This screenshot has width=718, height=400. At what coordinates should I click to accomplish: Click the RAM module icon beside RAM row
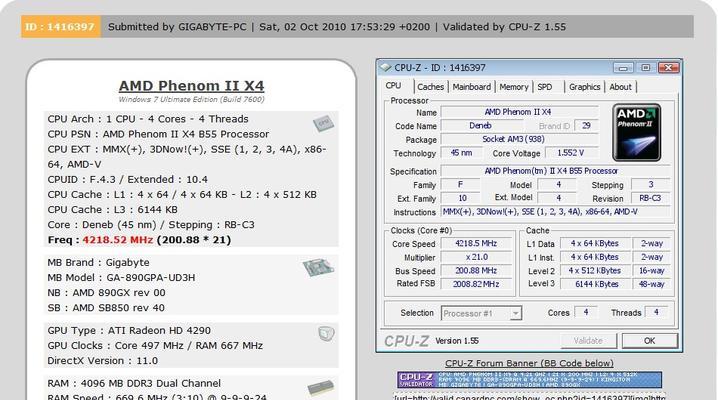click(x=321, y=388)
